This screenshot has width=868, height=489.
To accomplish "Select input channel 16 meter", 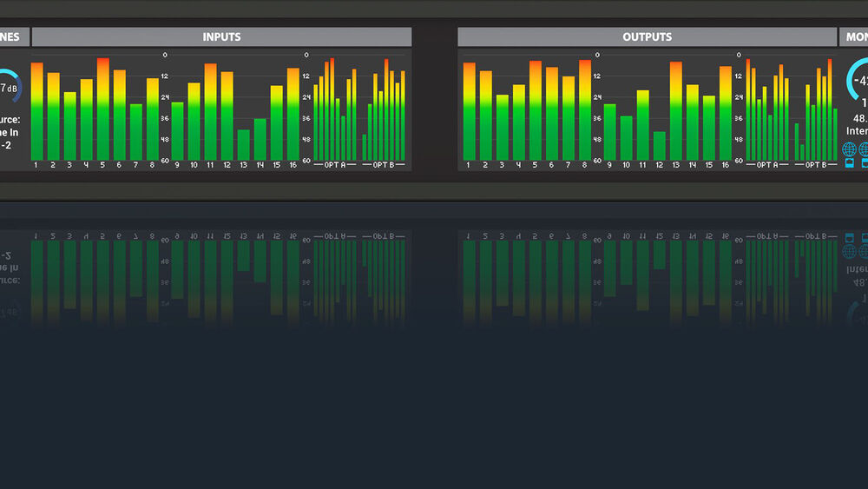I will click(293, 113).
